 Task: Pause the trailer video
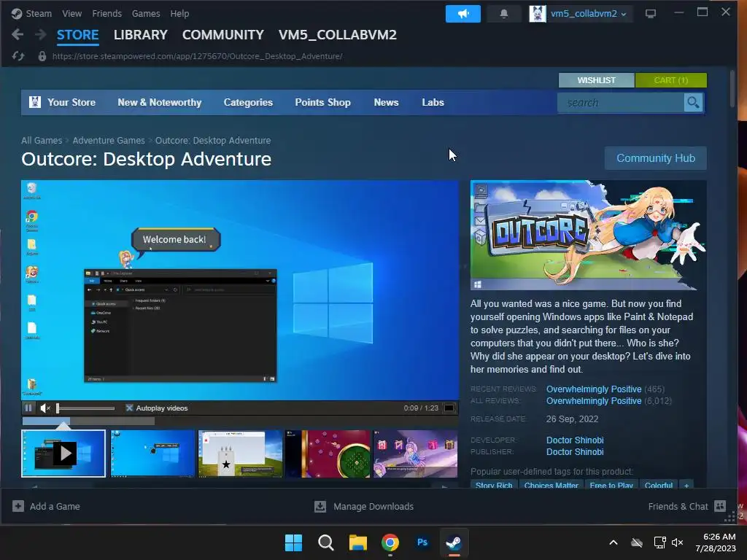(28, 408)
